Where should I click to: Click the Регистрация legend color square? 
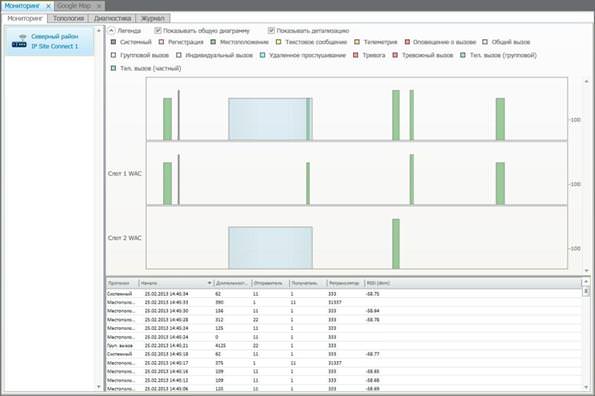(x=161, y=42)
